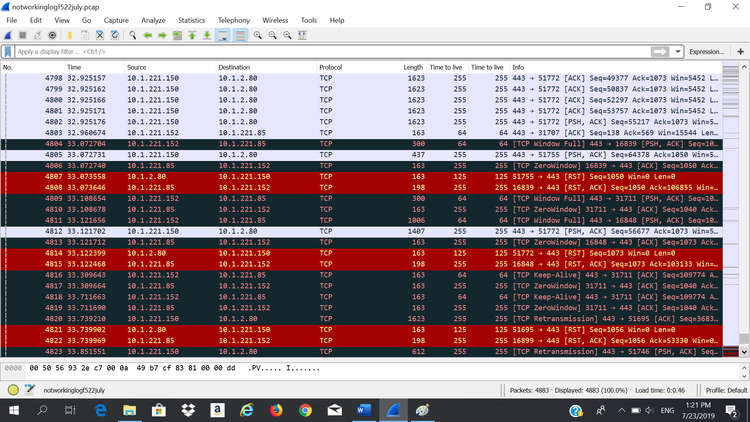The height and width of the screenshot is (422, 750).
Task: Toggle auto-scroll during live capture
Action: [224, 35]
